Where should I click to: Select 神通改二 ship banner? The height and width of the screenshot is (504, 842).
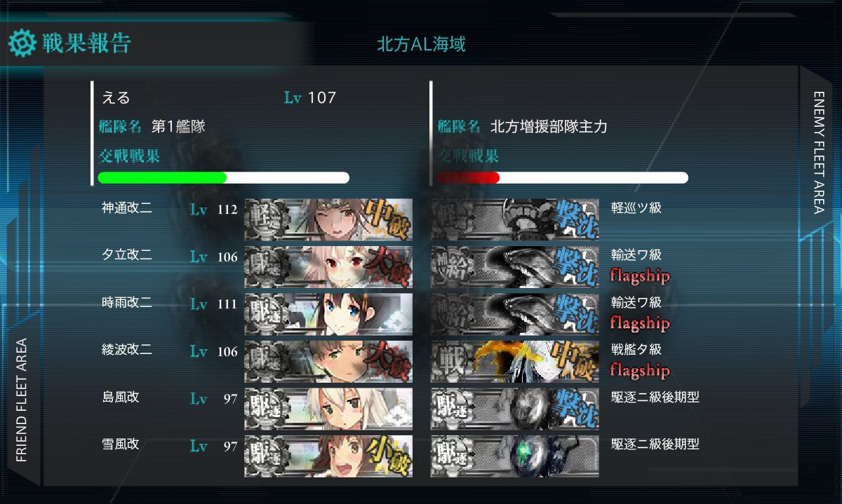coord(328,219)
